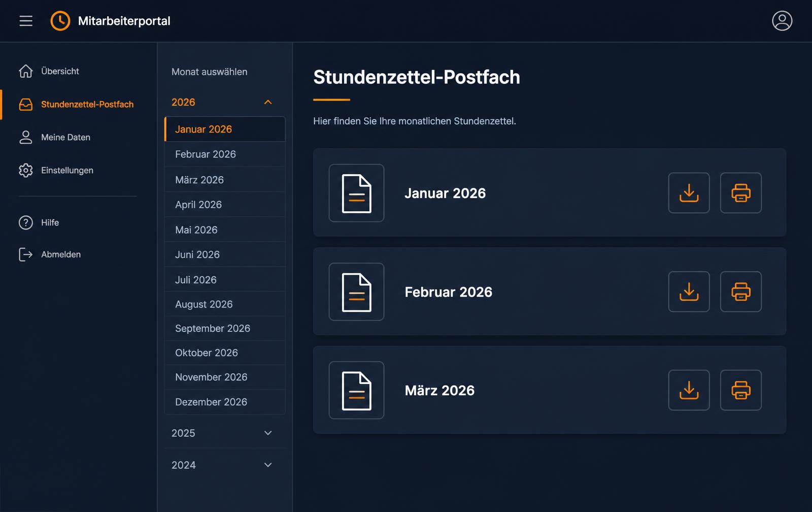Screen dimensions: 812x512
Task: Click the Januar 2026 card title
Action: (x=445, y=193)
